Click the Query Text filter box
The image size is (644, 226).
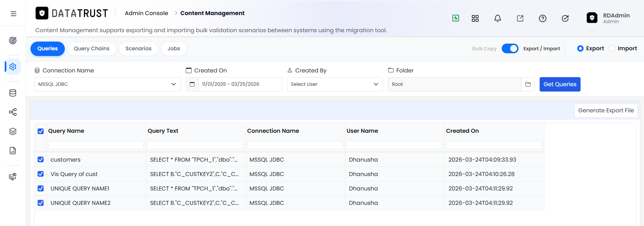click(195, 145)
